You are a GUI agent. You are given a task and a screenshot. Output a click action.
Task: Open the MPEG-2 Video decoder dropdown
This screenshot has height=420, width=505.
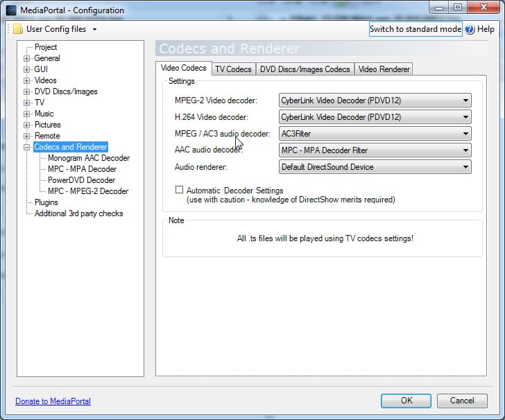click(375, 100)
